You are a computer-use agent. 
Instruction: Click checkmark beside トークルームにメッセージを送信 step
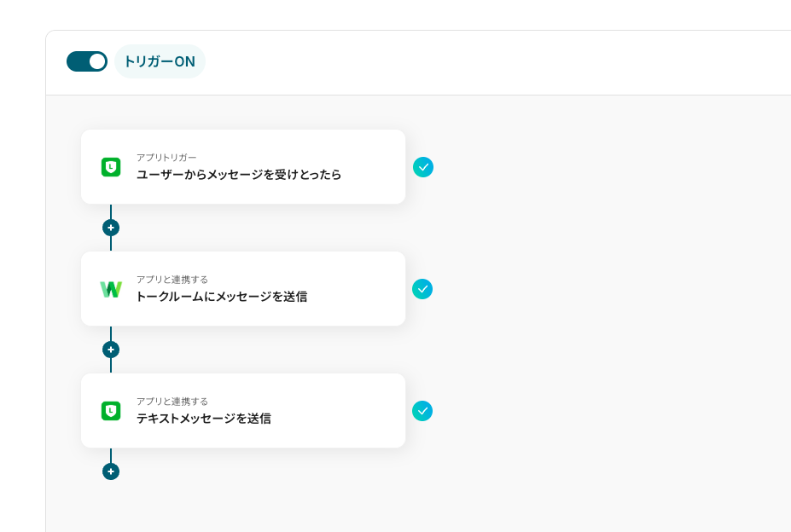pos(422,289)
